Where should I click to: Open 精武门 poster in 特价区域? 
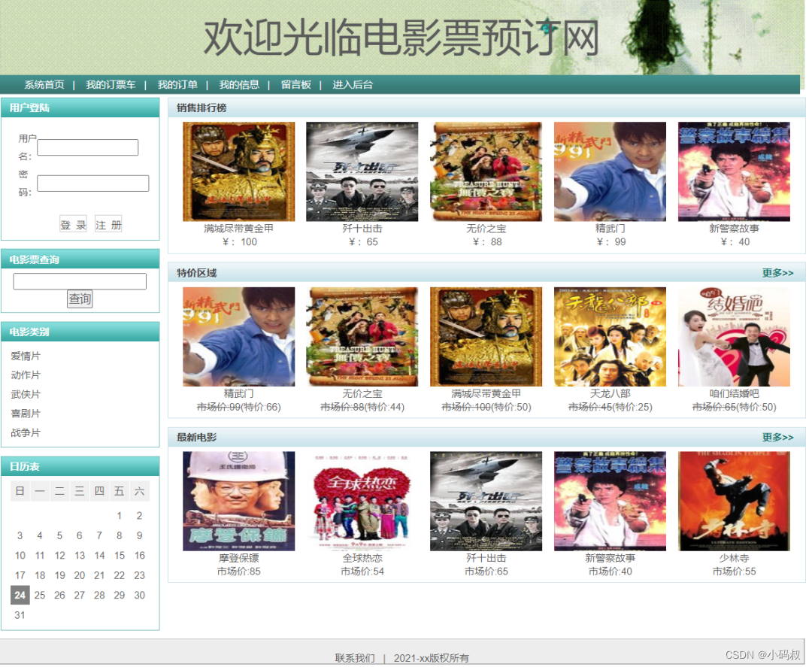[239, 337]
